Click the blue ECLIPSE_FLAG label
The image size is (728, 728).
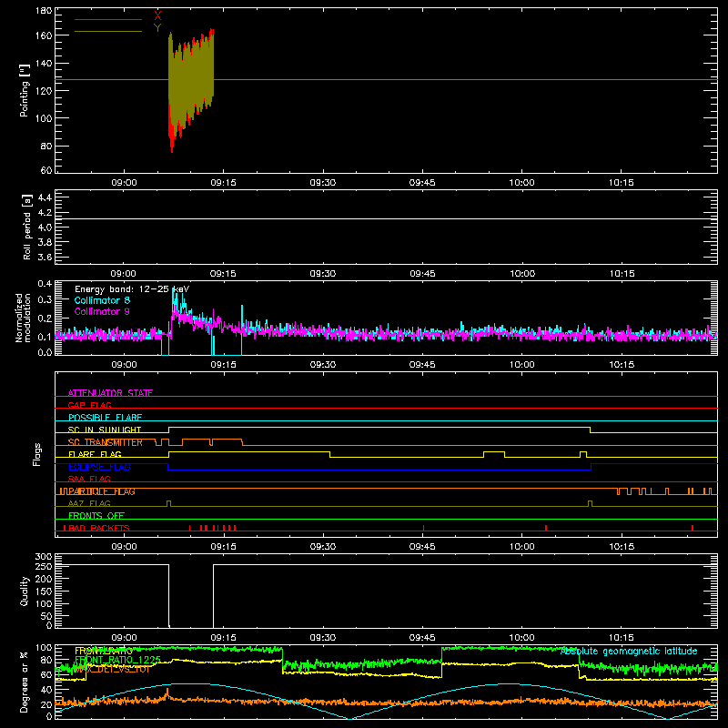pyautogui.click(x=99, y=467)
